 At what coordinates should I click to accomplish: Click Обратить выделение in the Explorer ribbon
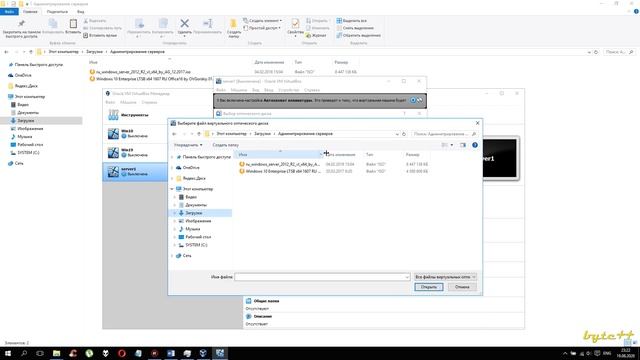pos(358,36)
